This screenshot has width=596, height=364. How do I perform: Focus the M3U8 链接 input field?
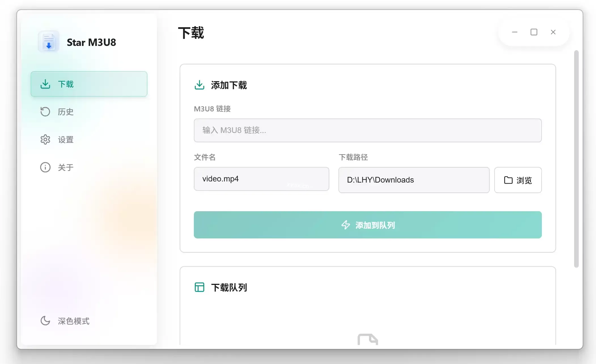[368, 130]
